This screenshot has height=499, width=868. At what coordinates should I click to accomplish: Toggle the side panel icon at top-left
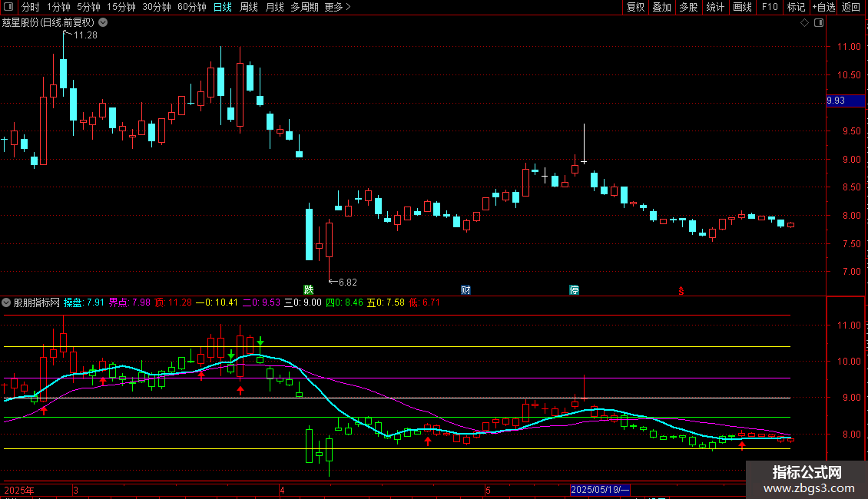(x=8, y=7)
